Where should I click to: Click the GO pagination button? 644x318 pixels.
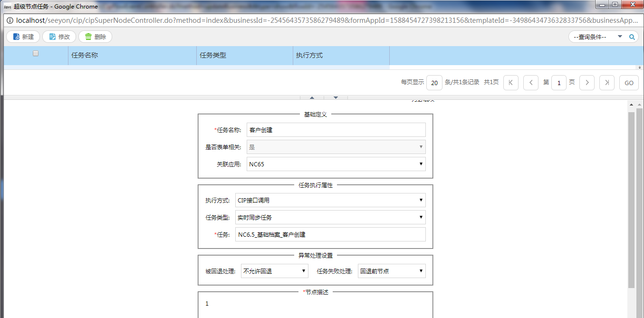[x=629, y=83]
